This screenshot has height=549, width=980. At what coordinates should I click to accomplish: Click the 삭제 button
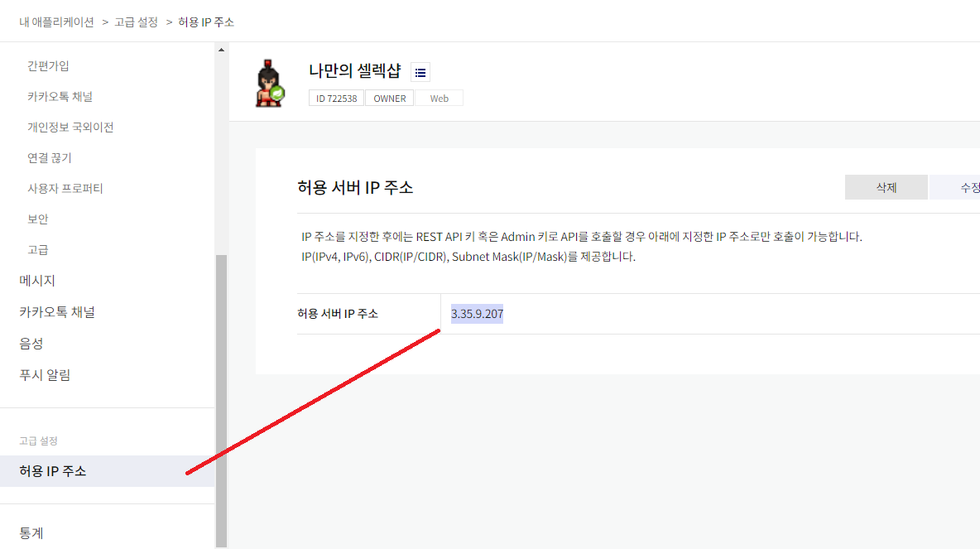click(x=886, y=187)
